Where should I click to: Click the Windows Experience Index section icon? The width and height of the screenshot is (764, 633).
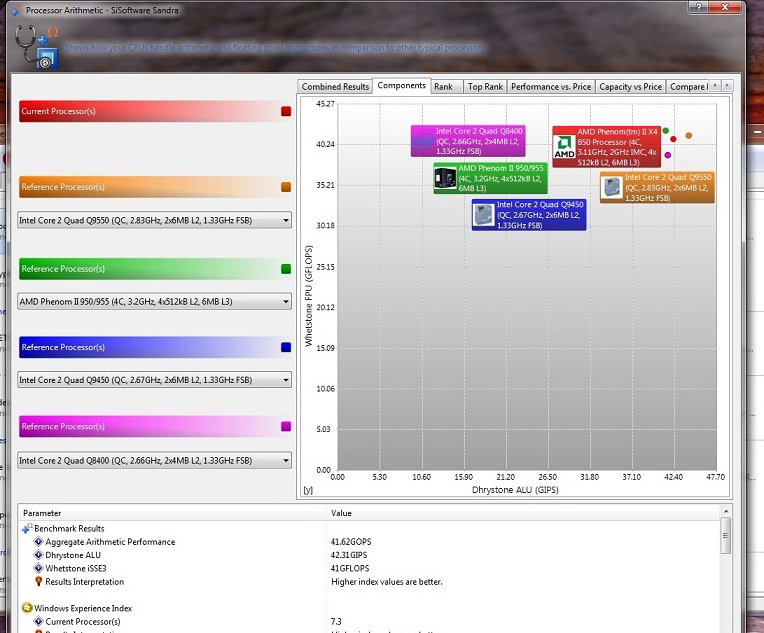click(27, 608)
